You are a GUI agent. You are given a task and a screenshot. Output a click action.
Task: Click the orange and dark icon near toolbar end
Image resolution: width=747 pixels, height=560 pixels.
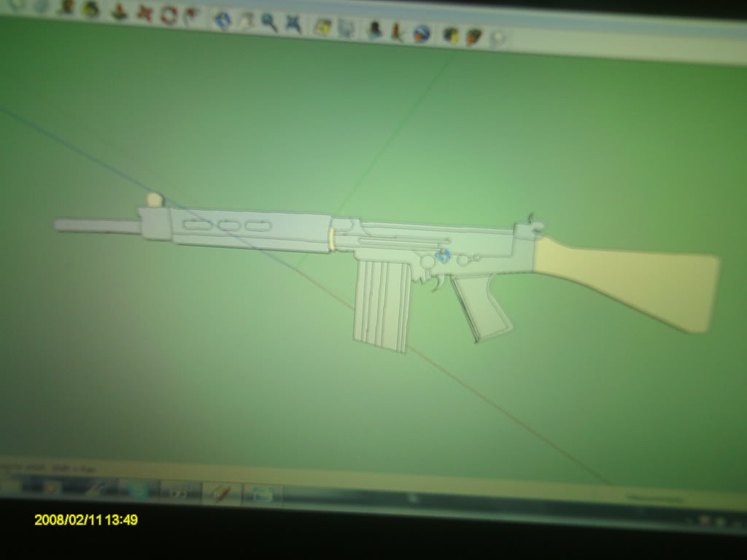point(473,36)
